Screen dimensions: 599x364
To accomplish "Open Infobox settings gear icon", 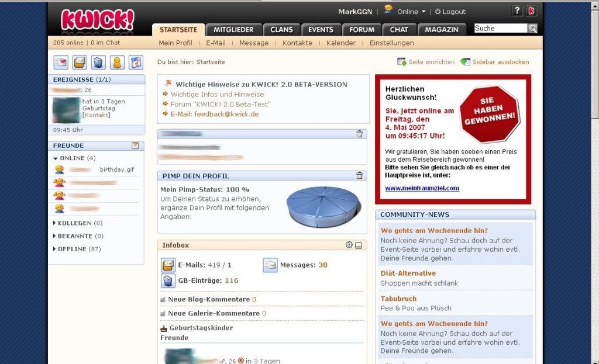I will click(349, 245).
